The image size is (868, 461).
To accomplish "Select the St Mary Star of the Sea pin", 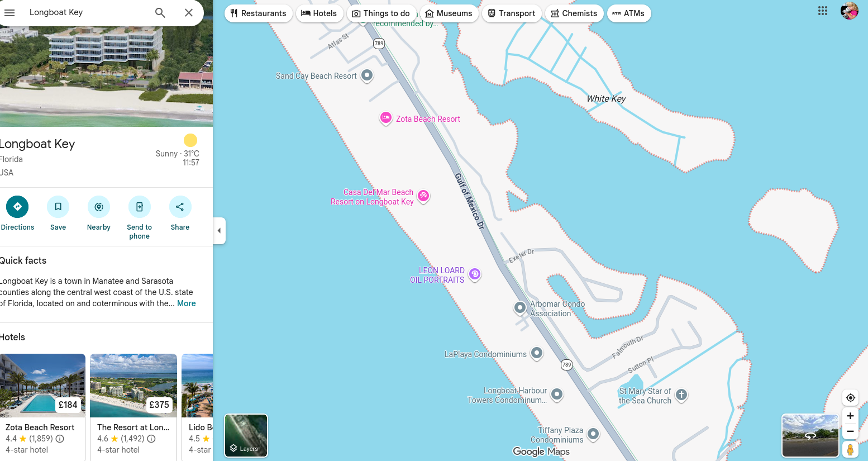I will click(681, 395).
